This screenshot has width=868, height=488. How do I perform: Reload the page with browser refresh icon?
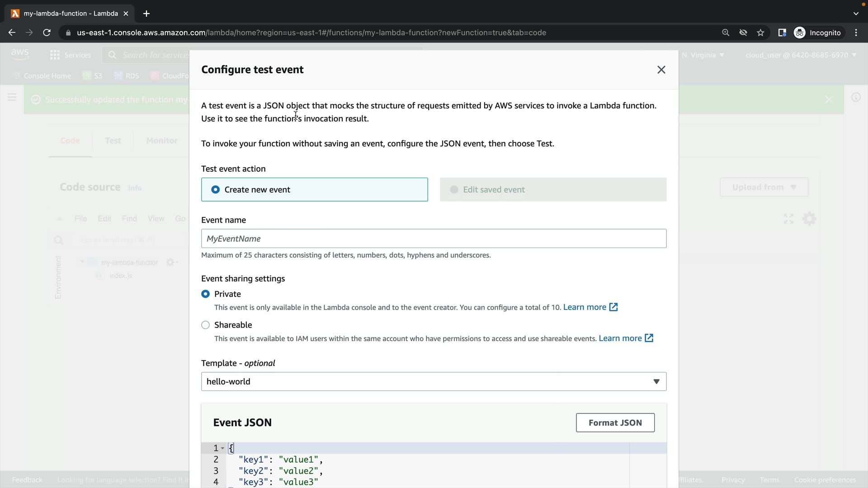click(47, 33)
